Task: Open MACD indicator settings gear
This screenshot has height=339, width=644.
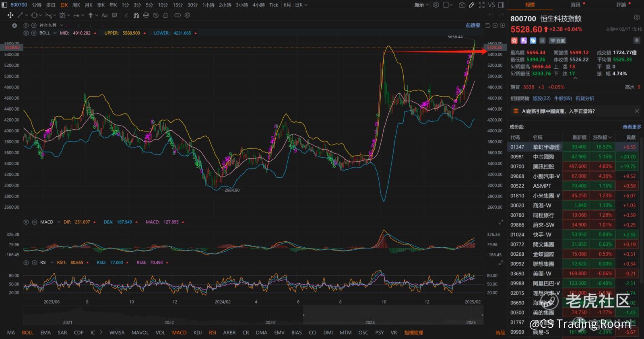Action: (26, 222)
